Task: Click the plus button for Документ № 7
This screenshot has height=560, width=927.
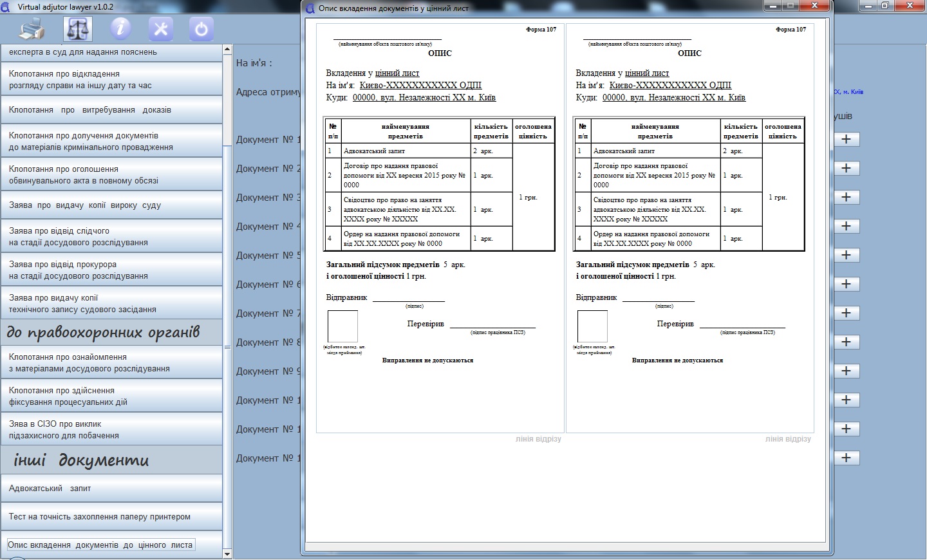Action: [847, 313]
